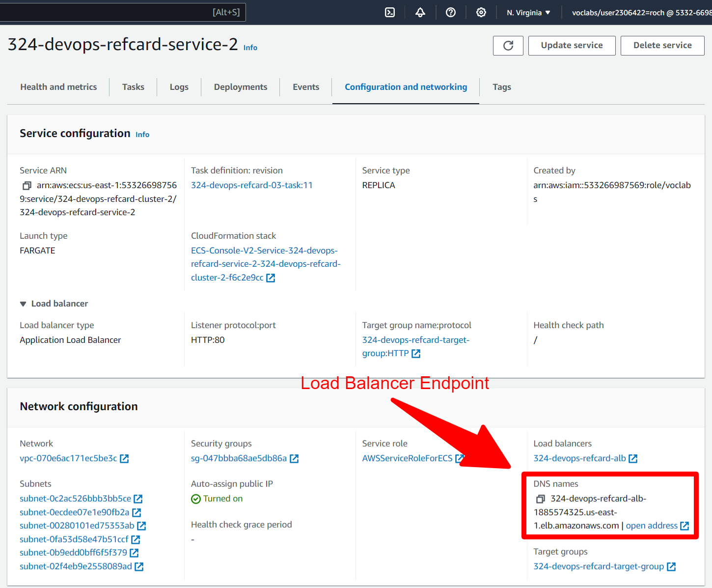Click the REPLICA service type value
The width and height of the screenshot is (712, 588).
[379, 185]
